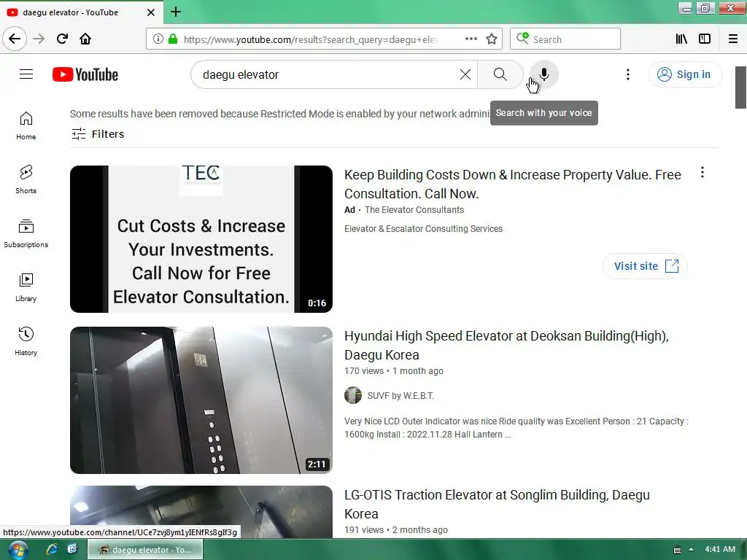Show hidden system tray icons
The image size is (747, 560).
[691, 549]
